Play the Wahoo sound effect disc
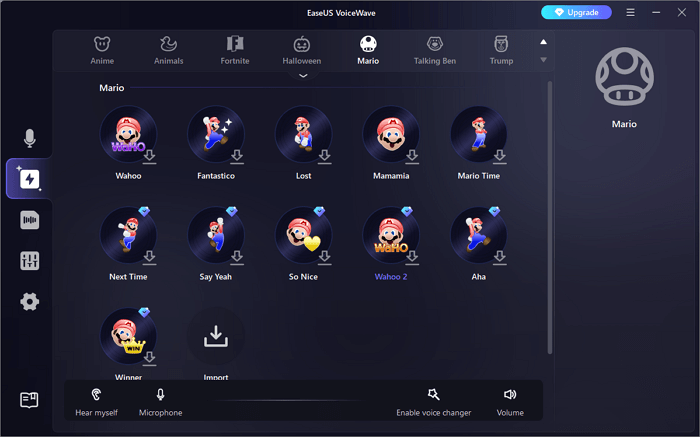 128,134
